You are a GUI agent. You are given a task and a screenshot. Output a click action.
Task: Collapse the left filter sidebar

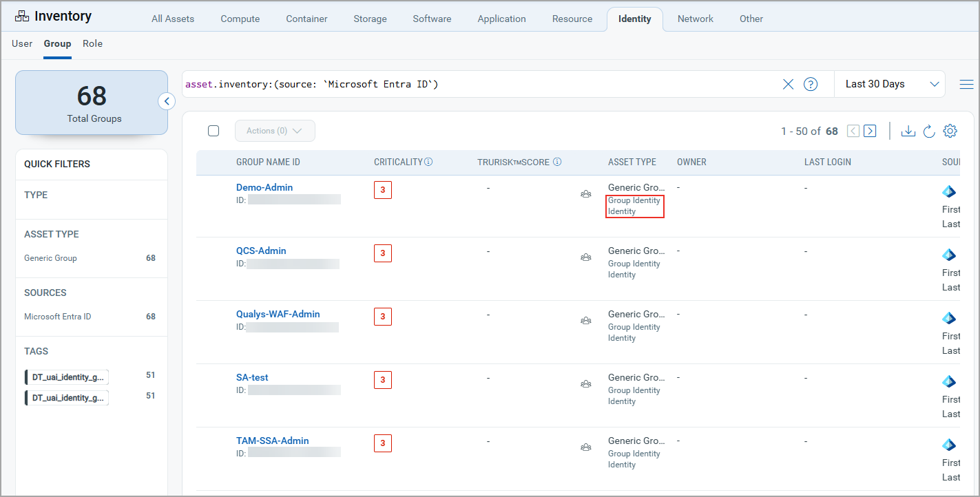pos(166,101)
